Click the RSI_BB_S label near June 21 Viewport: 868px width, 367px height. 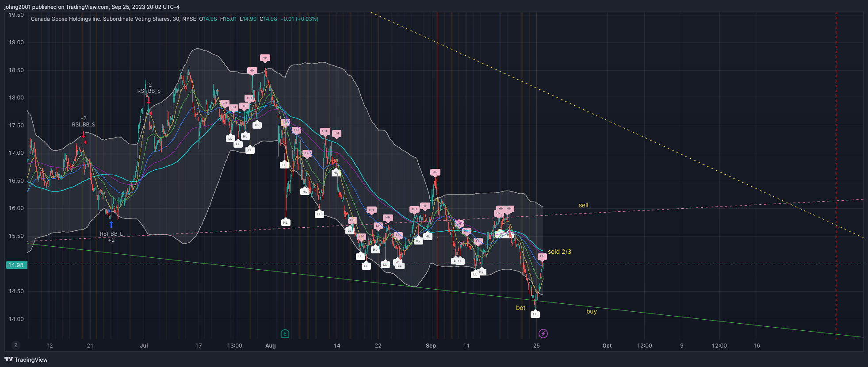coord(84,125)
